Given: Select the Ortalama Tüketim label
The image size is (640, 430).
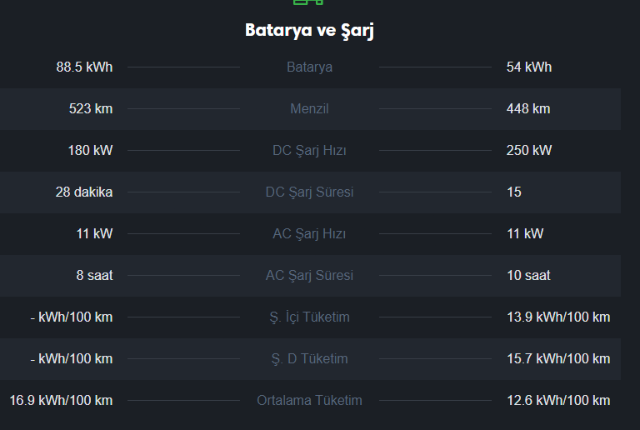Looking at the screenshot, I should coord(309,400).
